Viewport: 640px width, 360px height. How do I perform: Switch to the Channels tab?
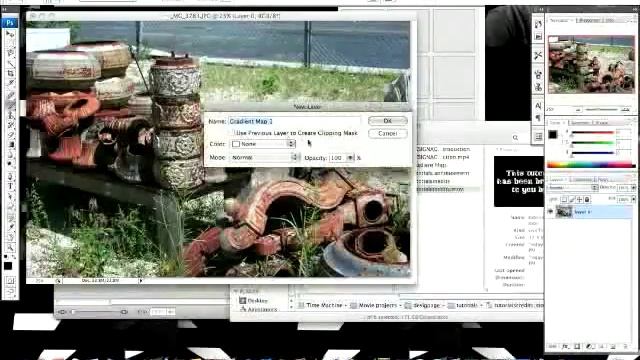[581, 179]
